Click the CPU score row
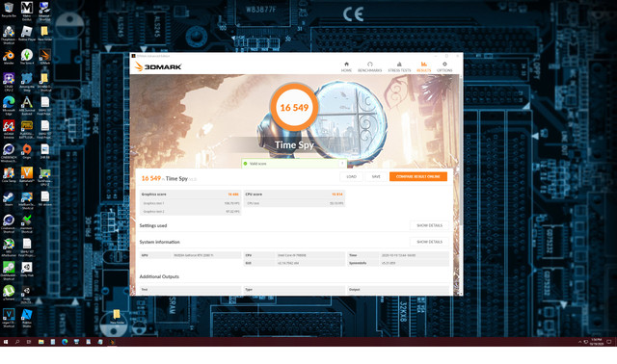 (x=294, y=195)
